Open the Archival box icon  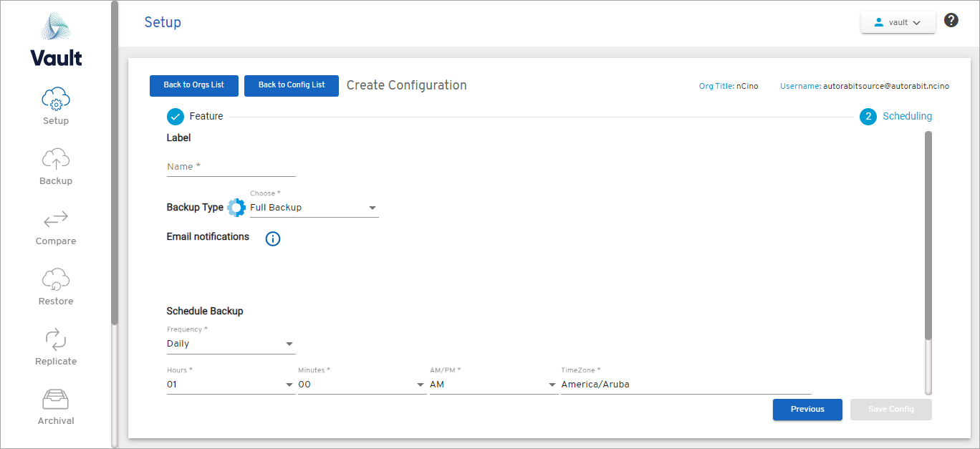click(56, 400)
